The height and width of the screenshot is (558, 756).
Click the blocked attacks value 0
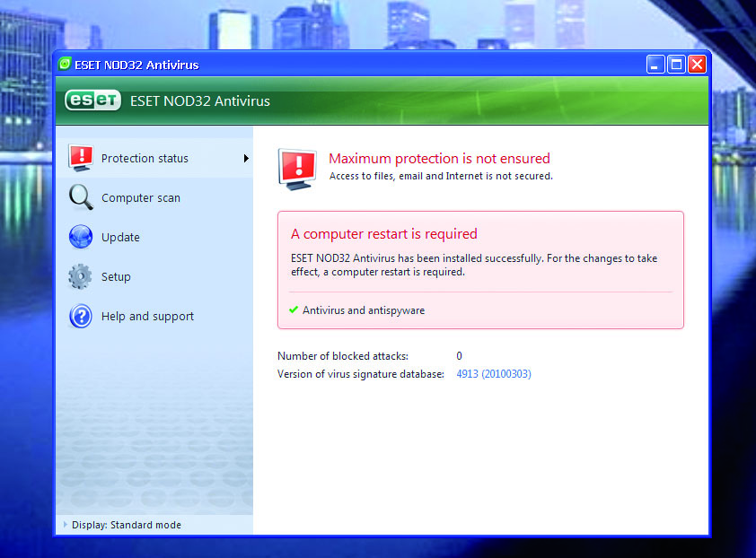click(459, 356)
